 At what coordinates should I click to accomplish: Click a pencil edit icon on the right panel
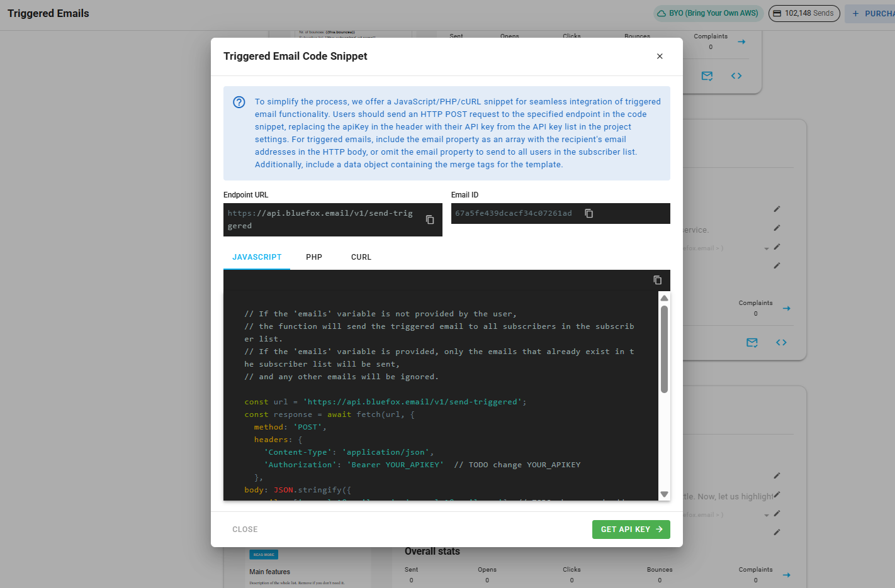[777, 209]
